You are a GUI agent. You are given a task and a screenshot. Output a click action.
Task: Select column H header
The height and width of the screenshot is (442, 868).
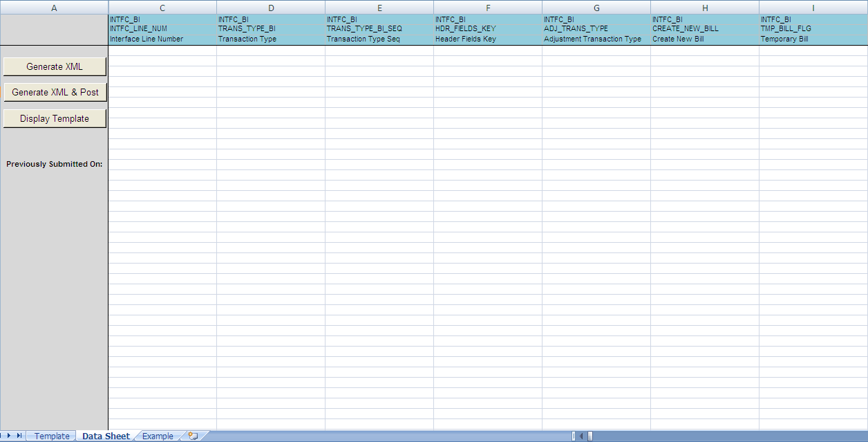coord(705,7)
